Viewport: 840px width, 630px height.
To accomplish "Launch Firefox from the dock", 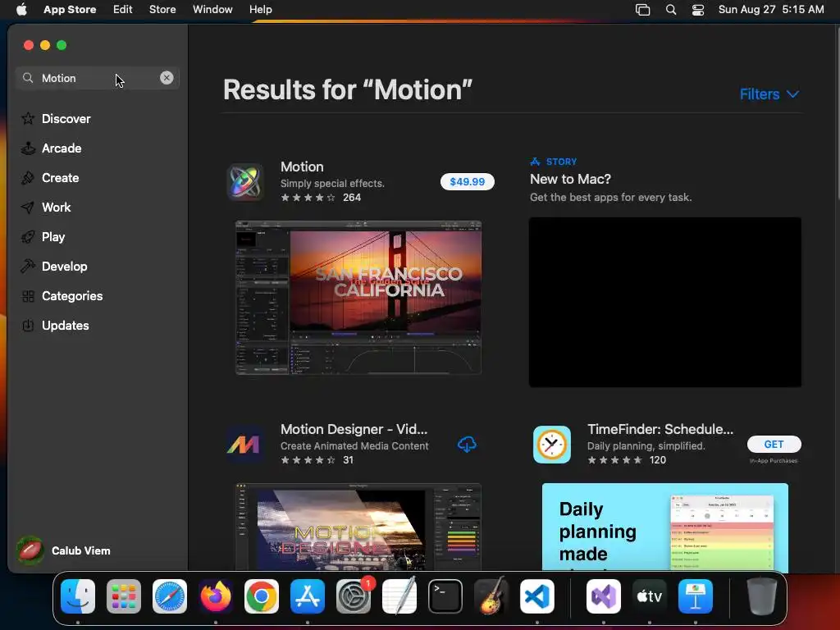I will [216, 596].
